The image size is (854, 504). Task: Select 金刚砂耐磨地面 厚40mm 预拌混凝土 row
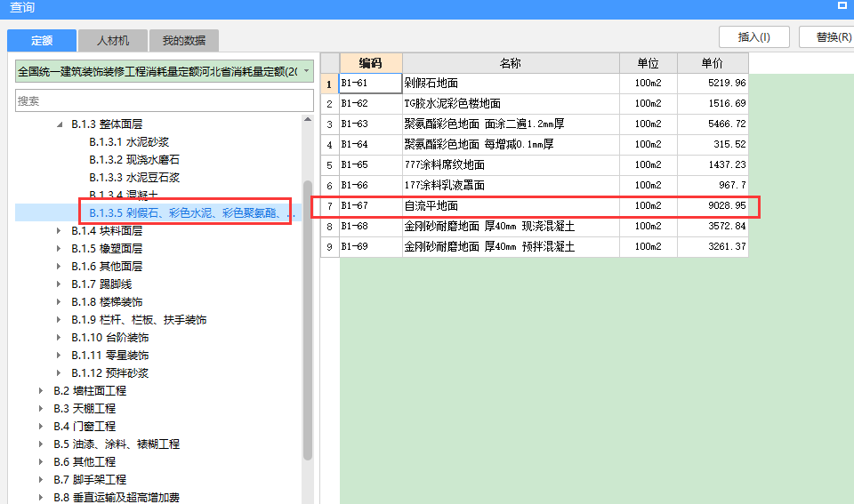point(535,246)
